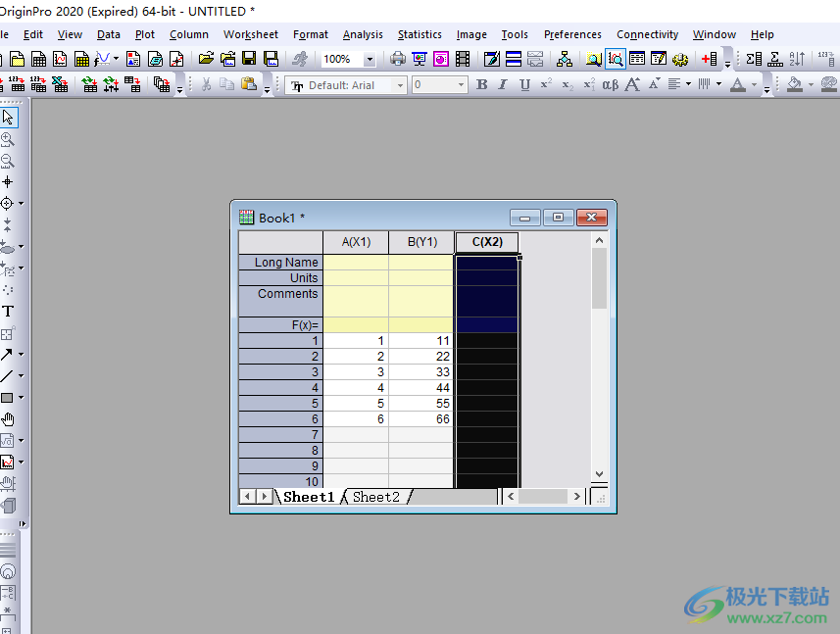
Task: Switch to the Sheet2 tab
Action: pos(376,497)
